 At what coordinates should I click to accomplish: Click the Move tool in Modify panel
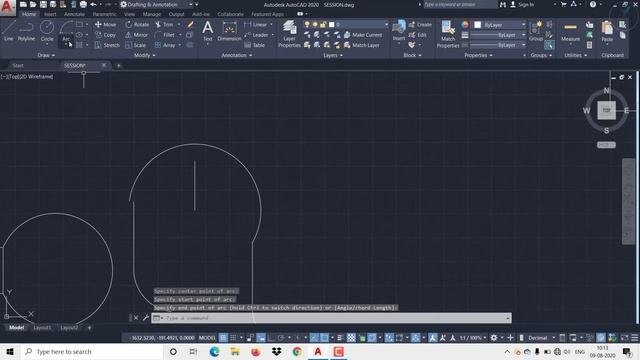tap(105, 24)
